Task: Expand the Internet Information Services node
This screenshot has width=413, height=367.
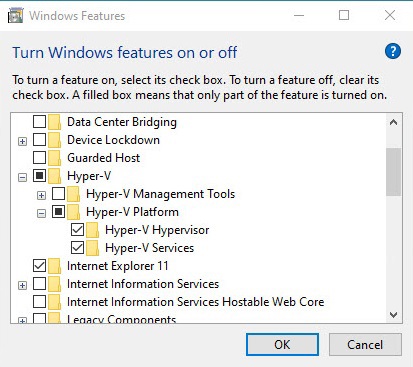Action: coord(22,285)
